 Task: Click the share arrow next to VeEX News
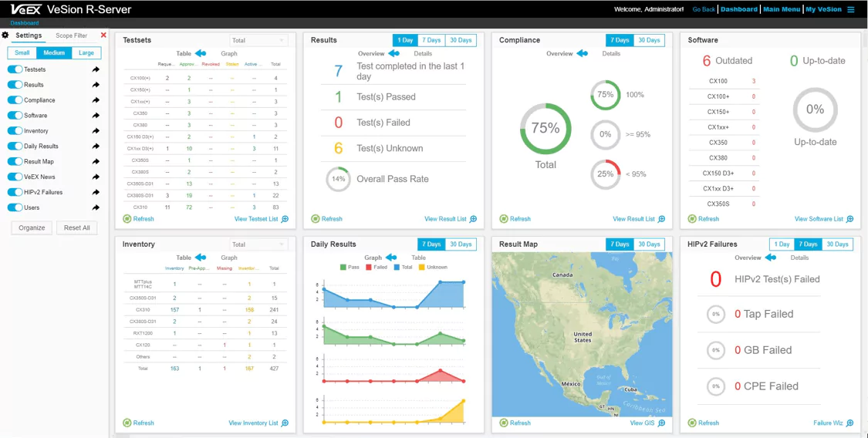[96, 177]
